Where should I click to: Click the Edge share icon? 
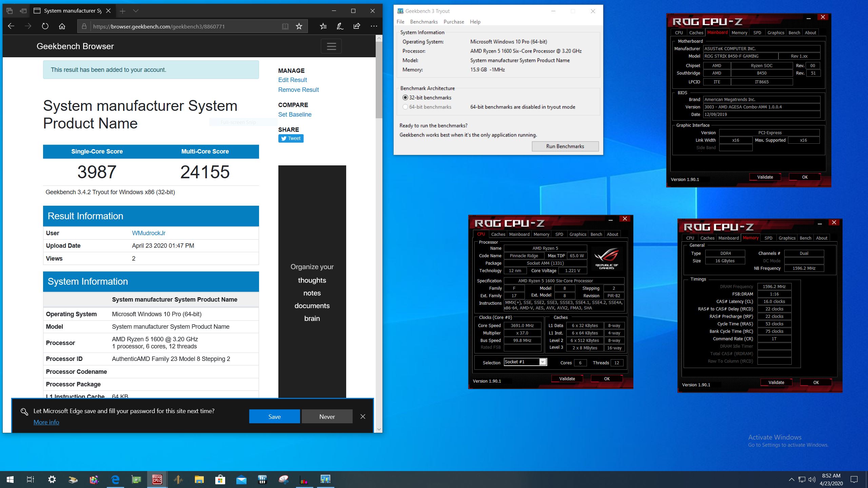357,26
